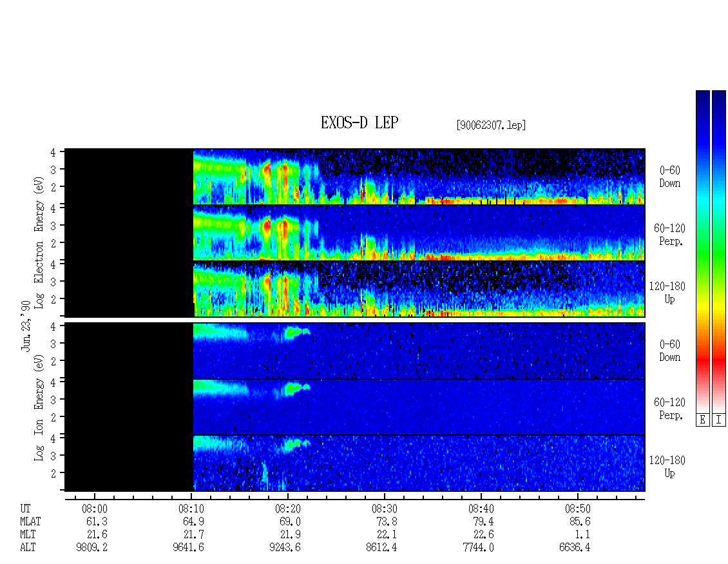Select the 60-120 Perp. label beside ion panel

coord(669,409)
